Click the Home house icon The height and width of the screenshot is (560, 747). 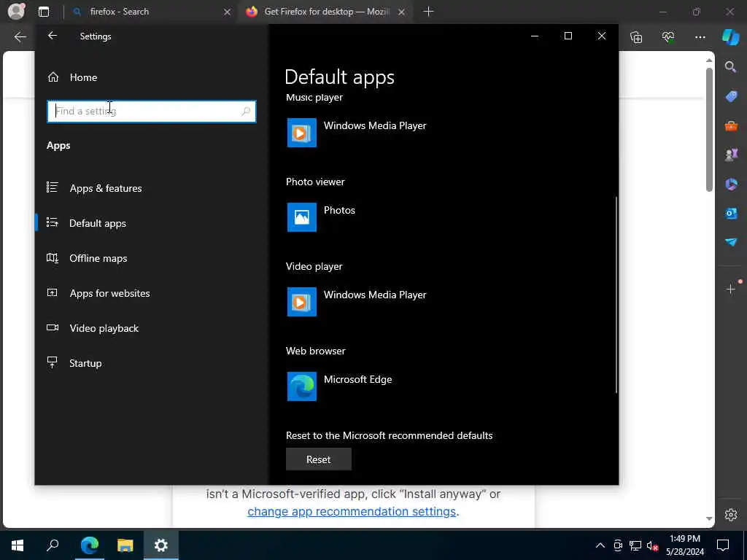[53, 77]
